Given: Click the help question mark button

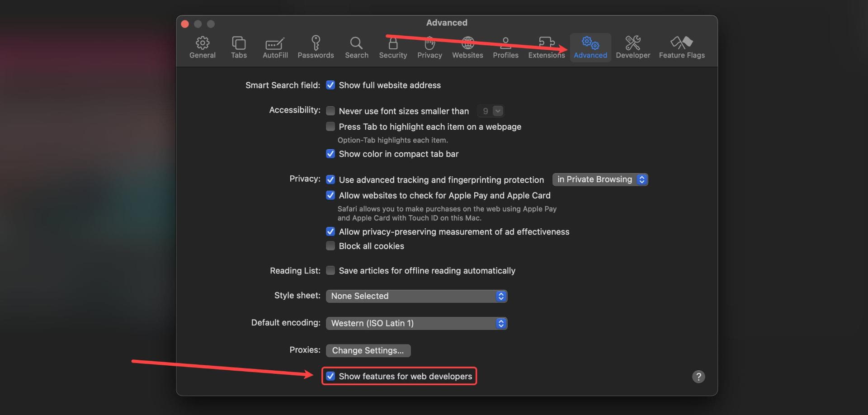Looking at the screenshot, I should pyautogui.click(x=698, y=377).
